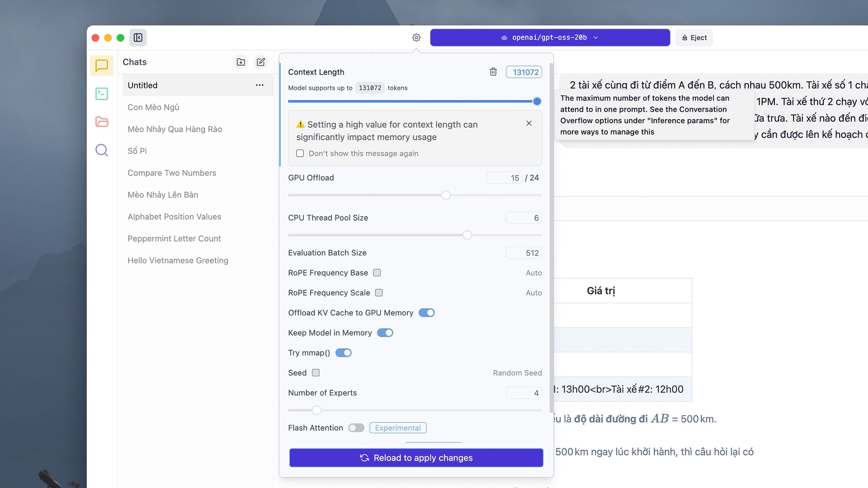Eject the loaded model
The height and width of the screenshot is (488, 868).
pyautogui.click(x=694, y=38)
